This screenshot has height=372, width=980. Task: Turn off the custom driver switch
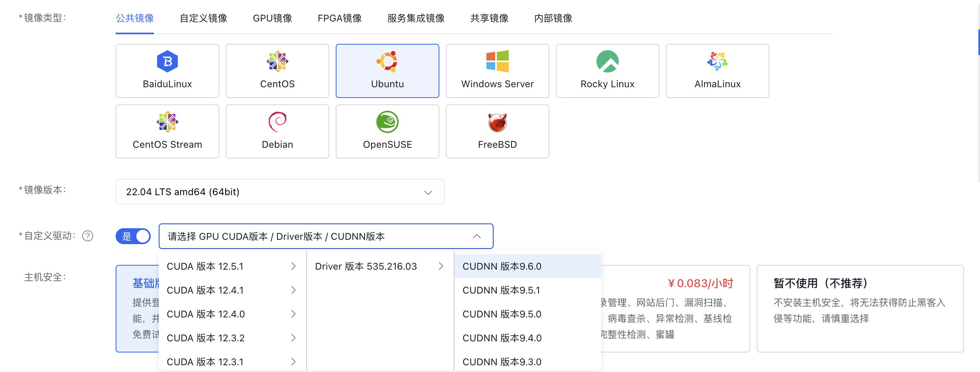pos(133,236)
